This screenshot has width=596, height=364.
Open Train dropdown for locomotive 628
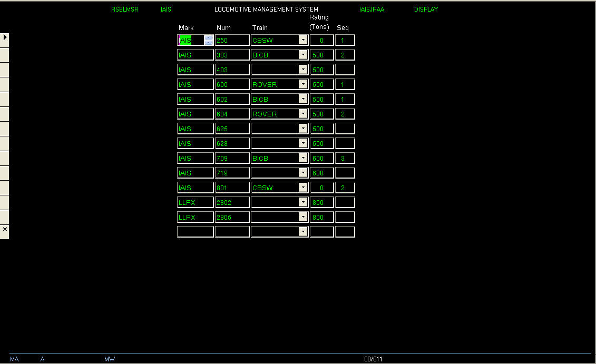303,143
